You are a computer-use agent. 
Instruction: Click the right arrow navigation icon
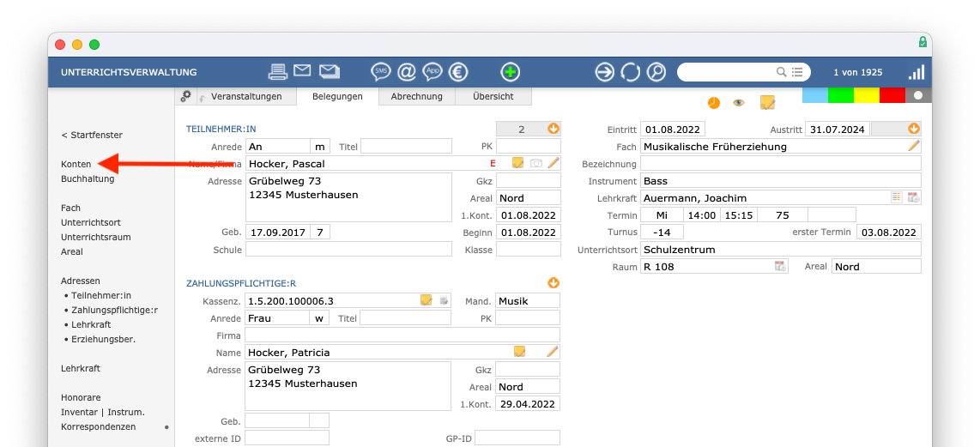point(604,72)
